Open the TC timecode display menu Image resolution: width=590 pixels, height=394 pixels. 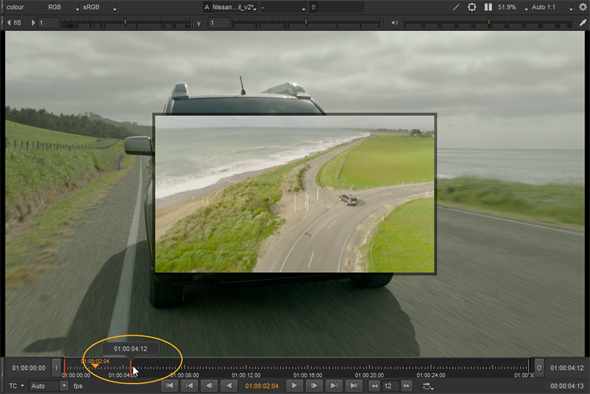click(16, 386)
